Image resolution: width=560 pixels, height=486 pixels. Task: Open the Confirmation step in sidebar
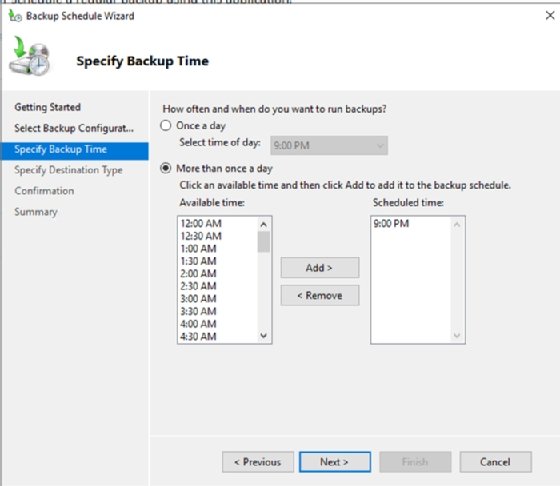pyautogui.click(x=44, y=191)
